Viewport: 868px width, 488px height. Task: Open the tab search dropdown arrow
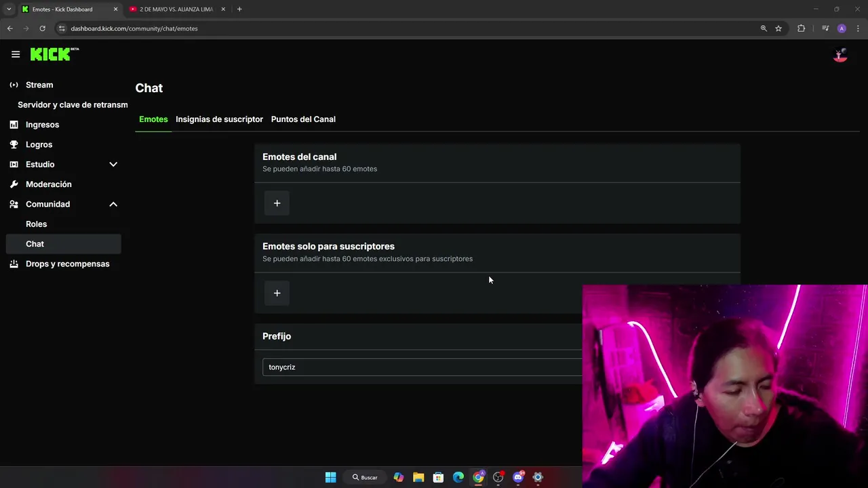coord(9,9)
